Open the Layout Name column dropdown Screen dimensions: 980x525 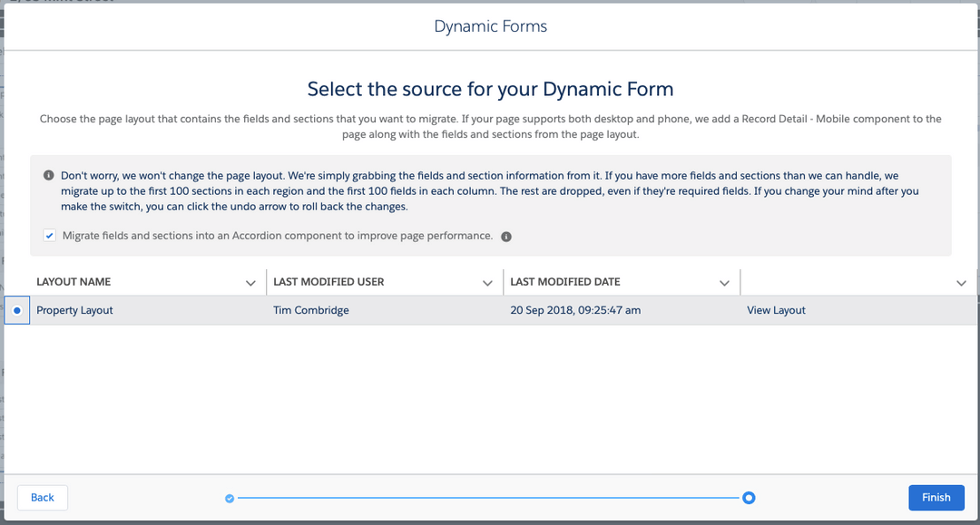251,282
